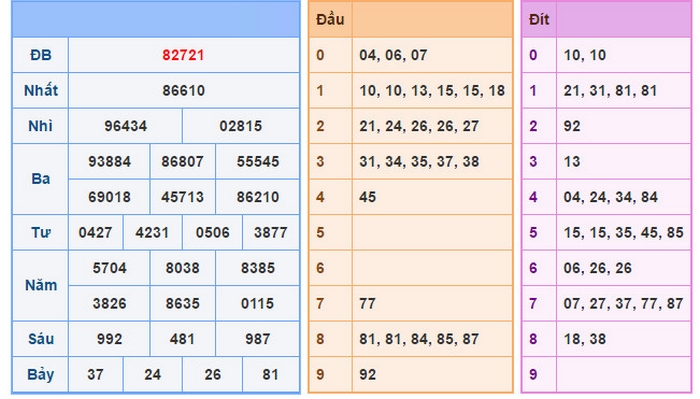Screen dimensions: 700x399
Task: Click the ĐB row label
Action: click(x=41, y=55)
